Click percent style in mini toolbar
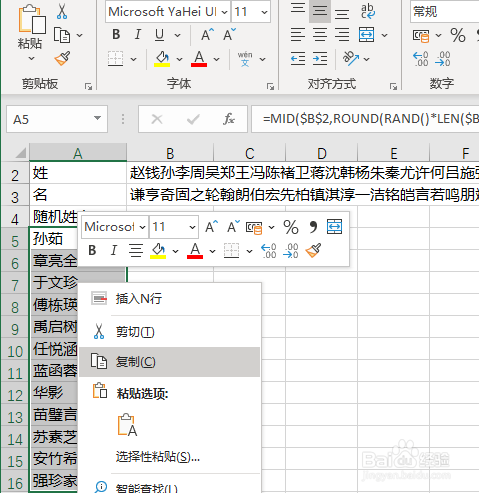The width and height of the screenshot is (479, 493). click(291, 227)
